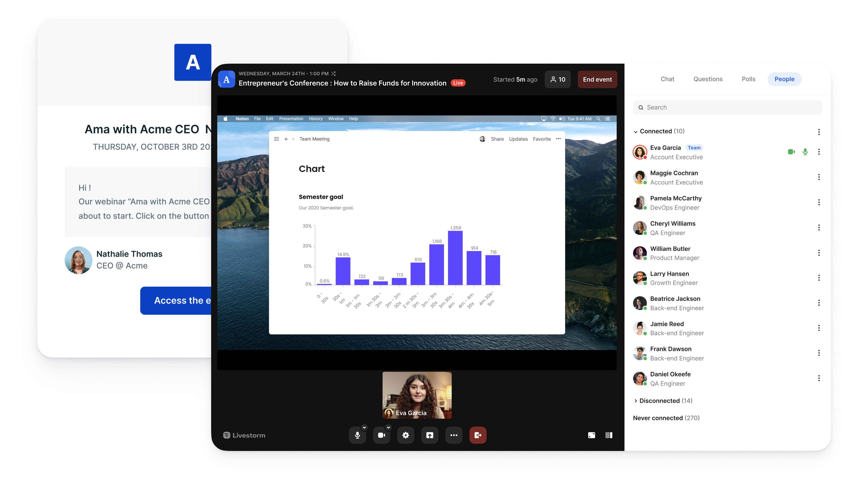Viewport: 868px width, 481px height.
Task: Switch to the Polls tab
Action: click(x=748, y=79)
